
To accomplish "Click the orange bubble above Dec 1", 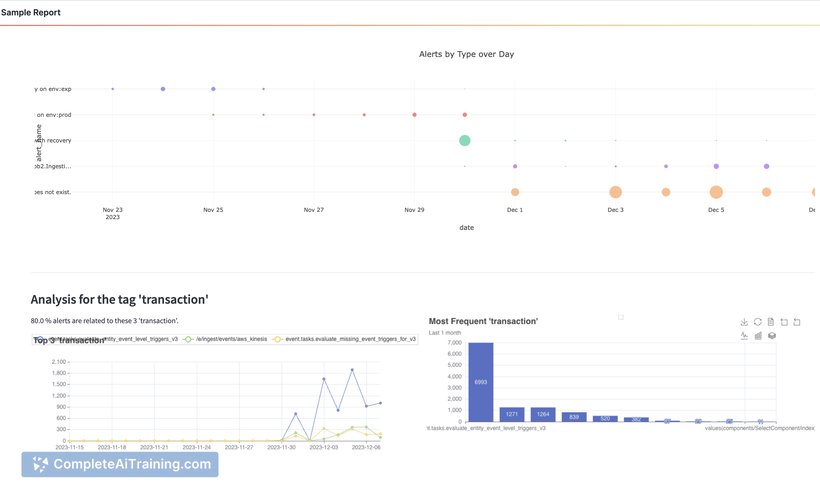I will 515,192.
